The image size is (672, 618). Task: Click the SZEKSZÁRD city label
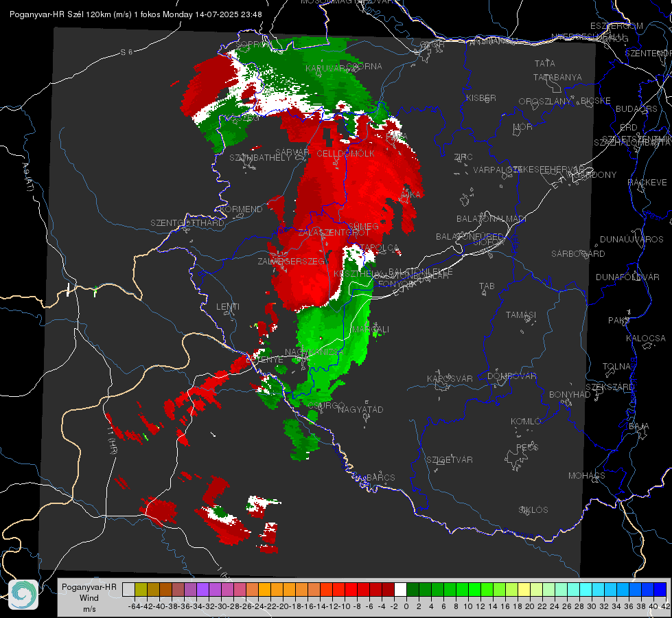coord(610,387)
